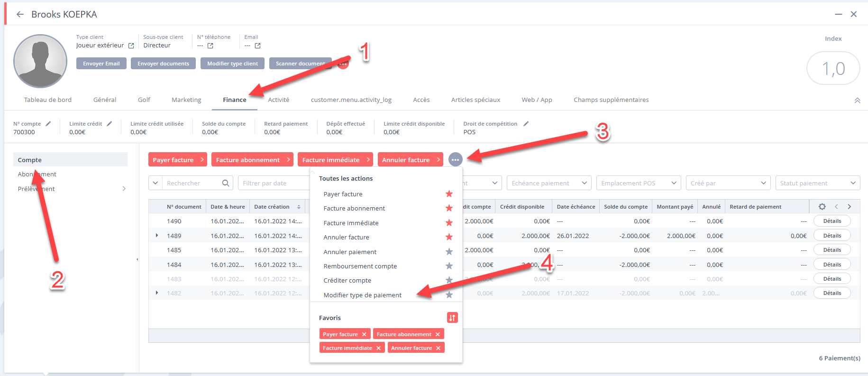Click the red Facture immédiate button
The height and width of the screenshot is (376, 868).
pyautogui.click(x=335, y=160)
